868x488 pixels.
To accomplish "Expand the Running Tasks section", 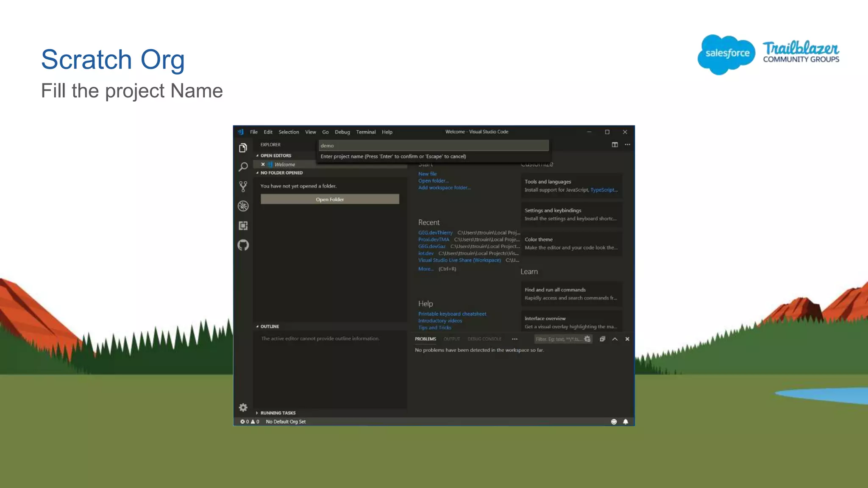I will (278, 413).
